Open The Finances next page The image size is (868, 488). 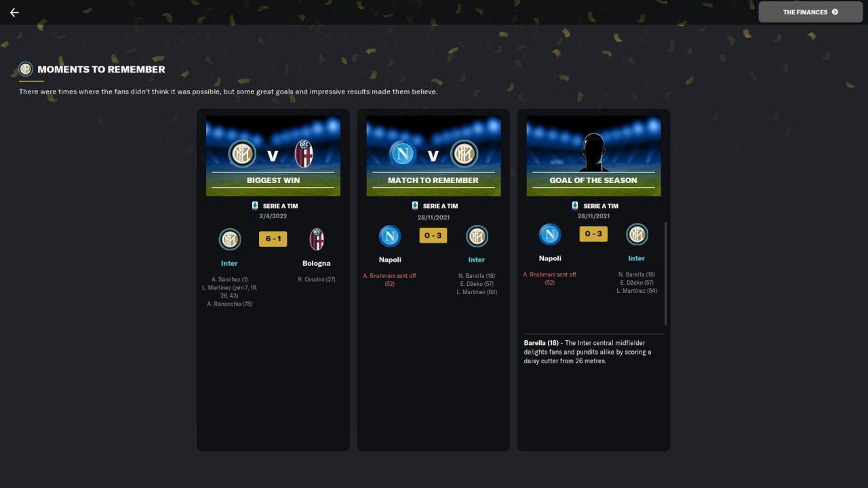click(x=810, y=12)
